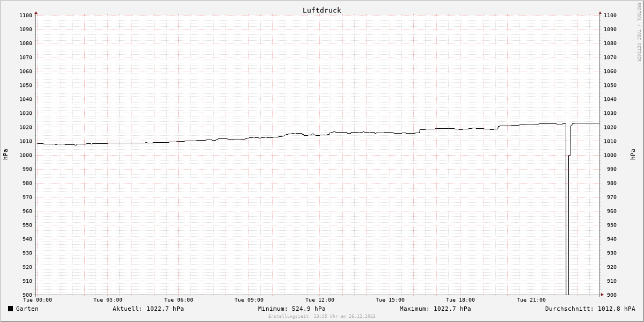Click the Tue 18:00 time axis label
644x322 pixels.
pos(460,300)
